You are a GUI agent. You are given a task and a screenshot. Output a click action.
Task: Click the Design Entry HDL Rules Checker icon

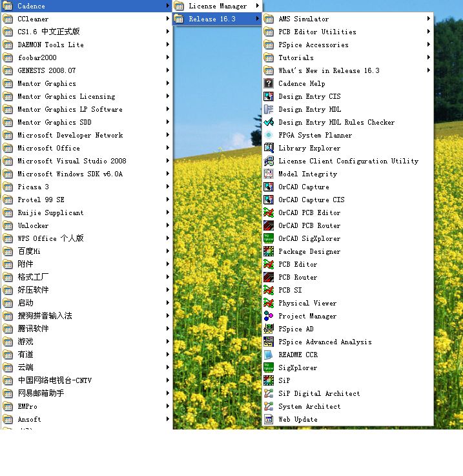pos(269,122)
